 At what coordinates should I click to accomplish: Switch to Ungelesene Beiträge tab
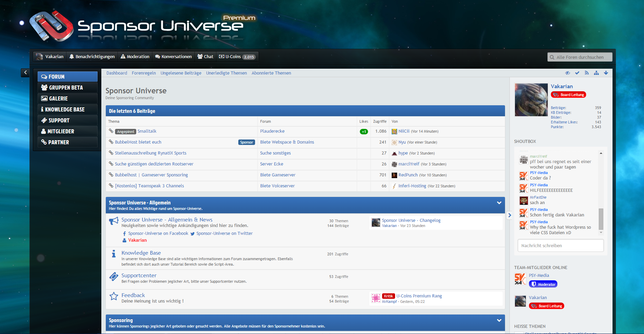click(x=181, y=73)
